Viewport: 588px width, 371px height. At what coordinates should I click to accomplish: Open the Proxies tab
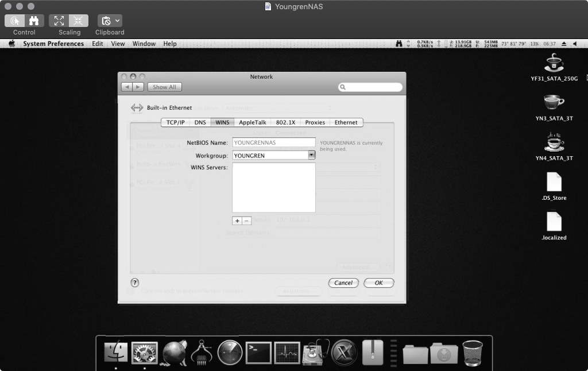click(x=315, y=122)
